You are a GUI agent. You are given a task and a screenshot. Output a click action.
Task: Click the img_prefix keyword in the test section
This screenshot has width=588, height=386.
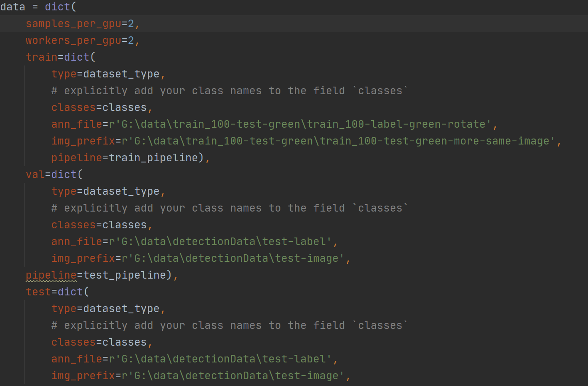click(x=83, y=375)
